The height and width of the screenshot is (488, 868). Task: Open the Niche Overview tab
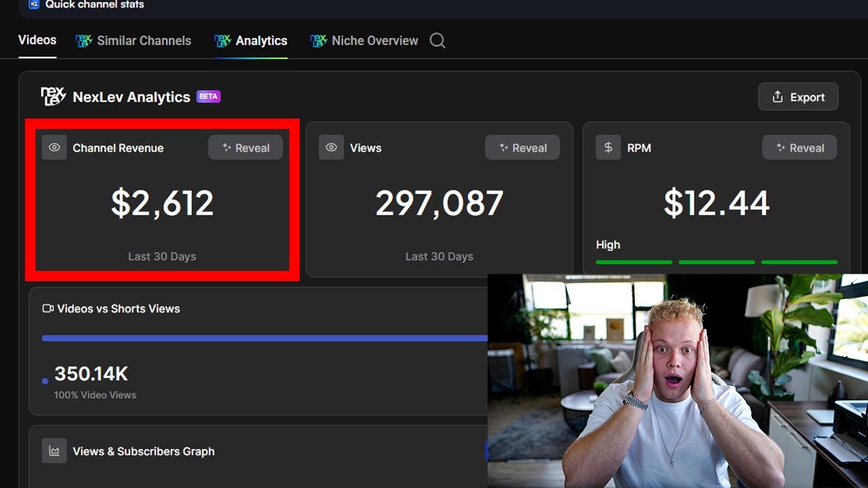[x=364, y=41]
